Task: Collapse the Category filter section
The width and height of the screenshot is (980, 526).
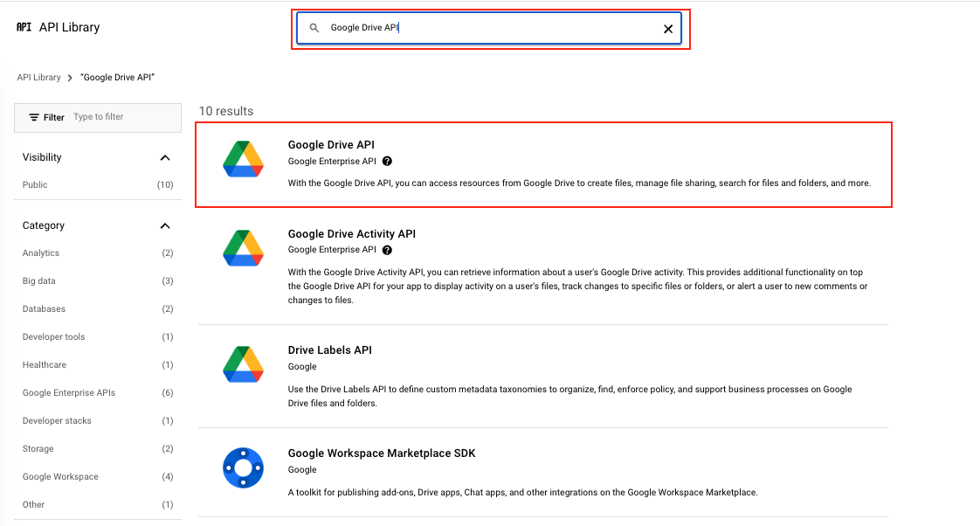Action: click(165, 225)
